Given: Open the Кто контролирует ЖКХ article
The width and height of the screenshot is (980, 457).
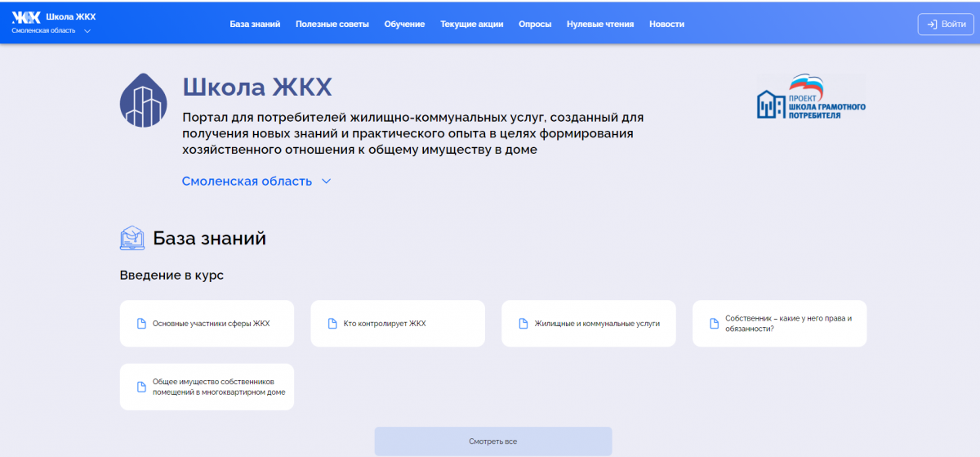Looking at the screenshot, I should point(398,324).
